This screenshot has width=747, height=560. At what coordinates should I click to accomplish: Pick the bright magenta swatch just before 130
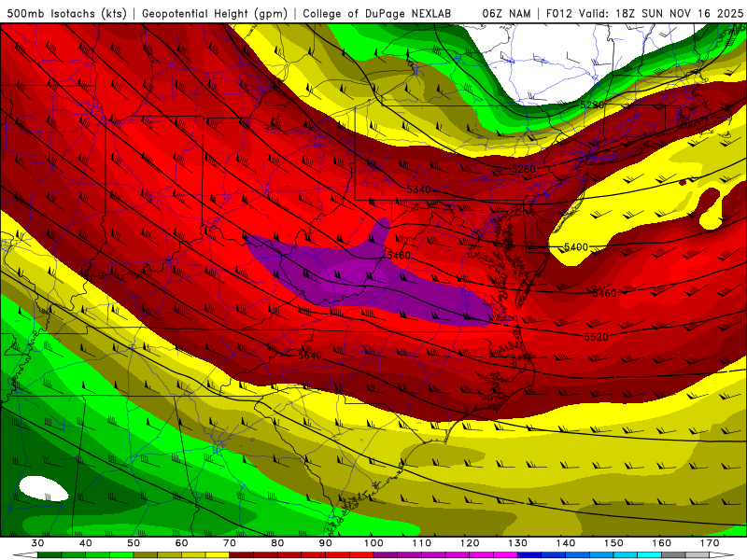(x=505, y=555)
